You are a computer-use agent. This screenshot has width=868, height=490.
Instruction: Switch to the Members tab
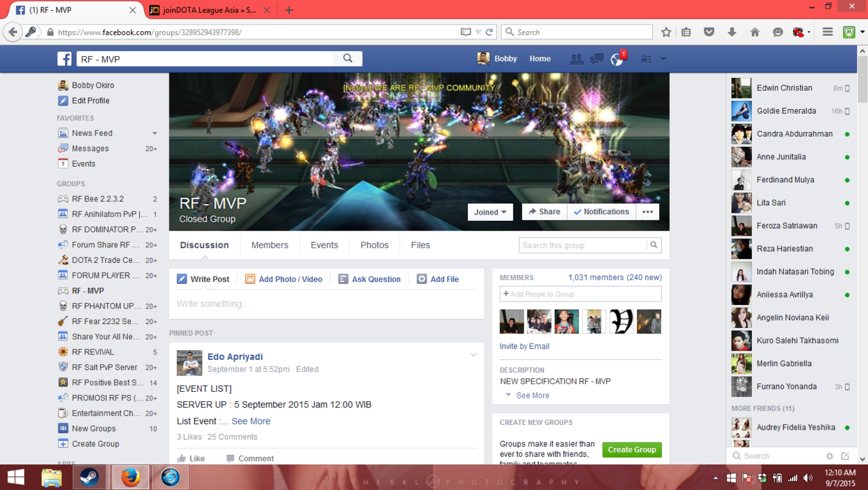[270, 245]
